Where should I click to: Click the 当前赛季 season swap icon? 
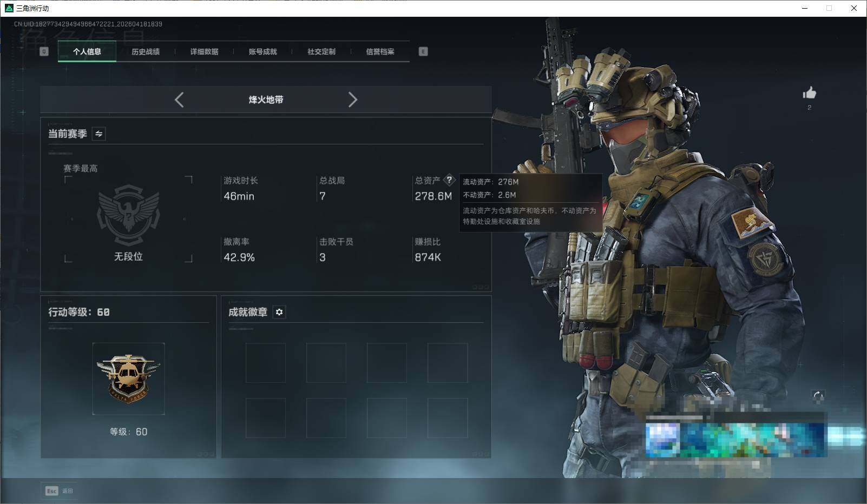tap(98, 134)
